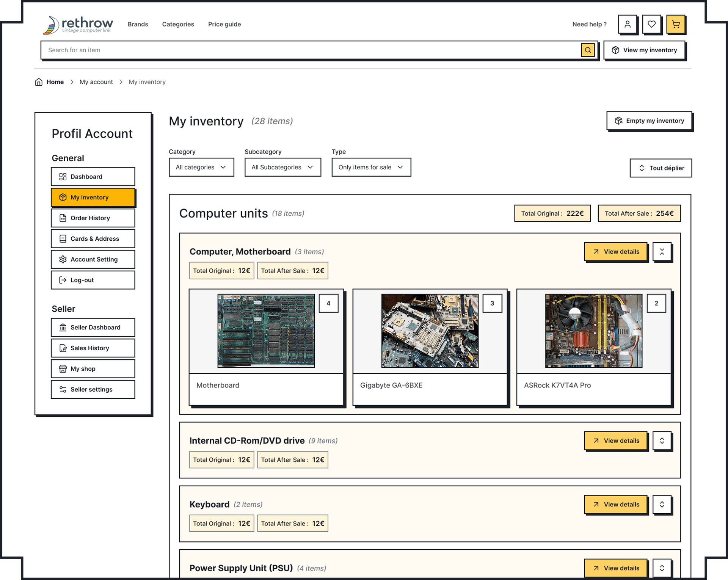Click the rethrow logo

coord(78,25)
